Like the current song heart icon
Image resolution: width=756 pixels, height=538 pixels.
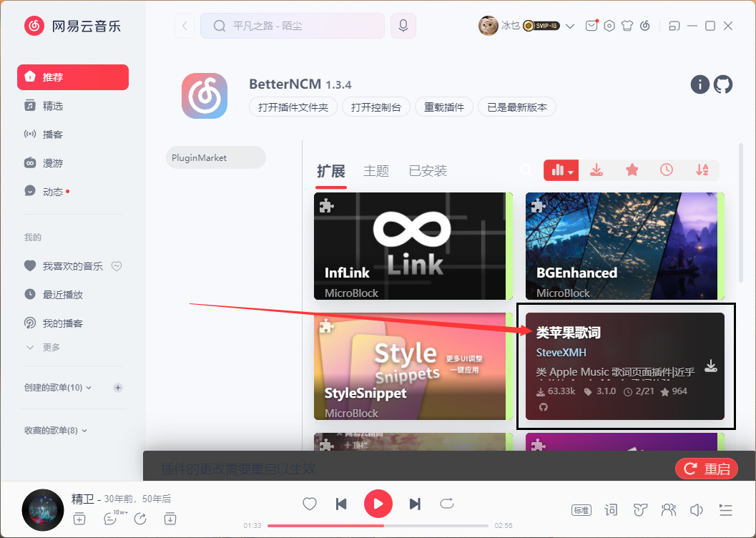310,504
